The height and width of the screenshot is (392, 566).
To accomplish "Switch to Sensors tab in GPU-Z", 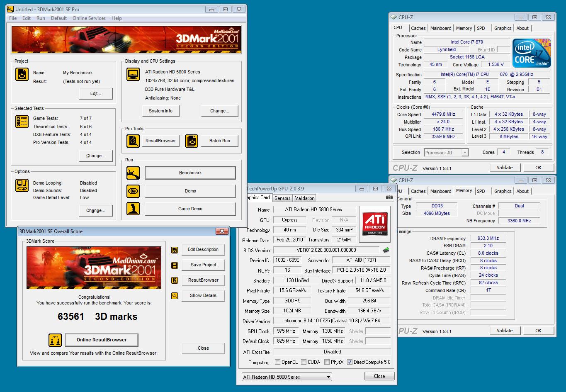I will (x=282, y=198).
